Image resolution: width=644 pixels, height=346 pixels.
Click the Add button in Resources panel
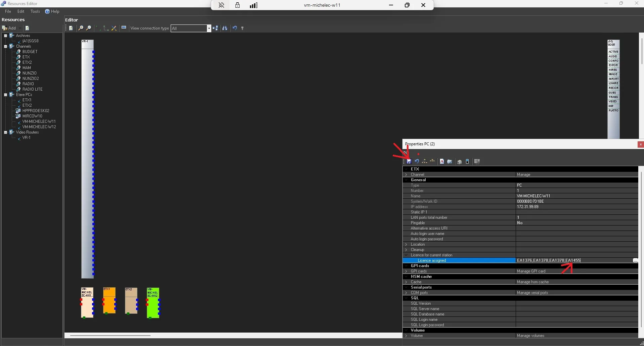tap(10, 28)
